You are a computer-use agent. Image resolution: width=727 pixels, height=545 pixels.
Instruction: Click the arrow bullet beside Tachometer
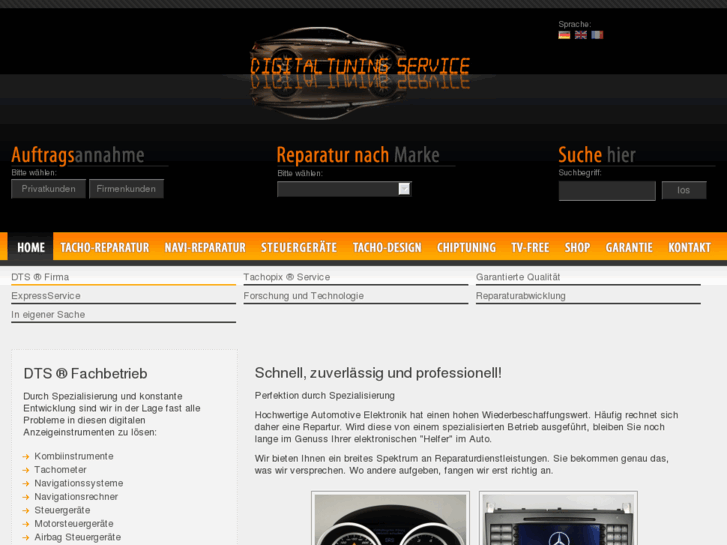click(26, 470)
